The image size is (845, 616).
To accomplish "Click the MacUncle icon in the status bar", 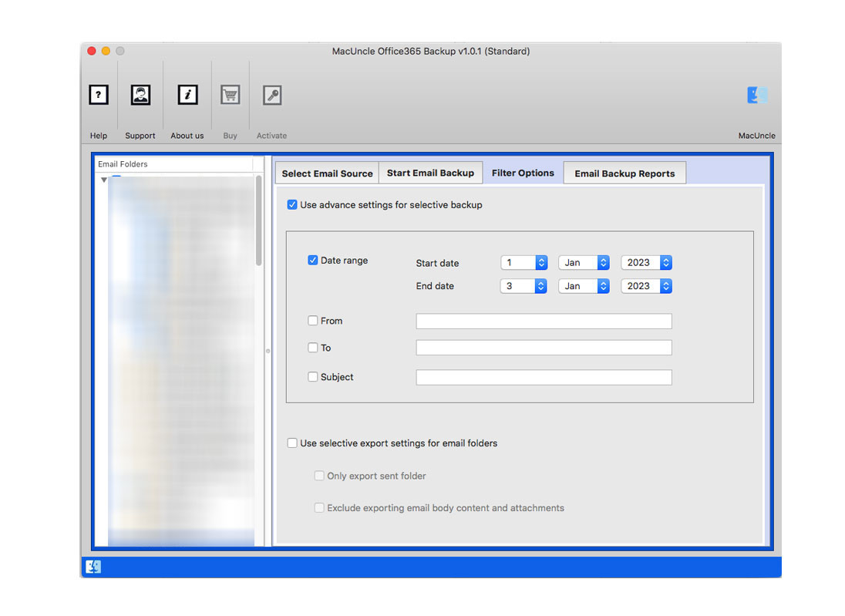I will click(x=94, y=567).
